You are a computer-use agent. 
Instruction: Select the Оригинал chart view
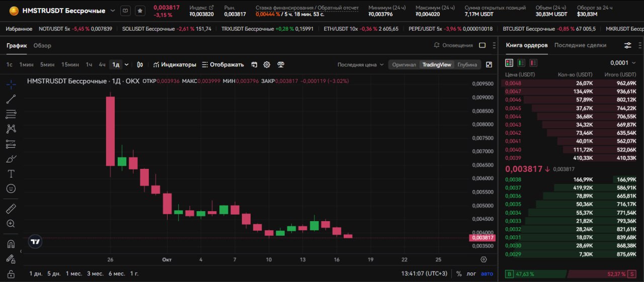pyautogui.click(x=404, y=65)
